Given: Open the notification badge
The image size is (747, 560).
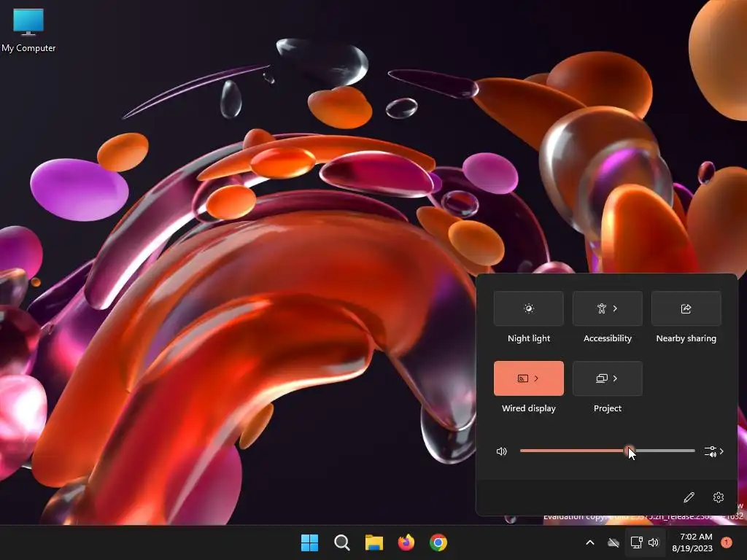Looking at the screenshot, I should pos(727,542).
